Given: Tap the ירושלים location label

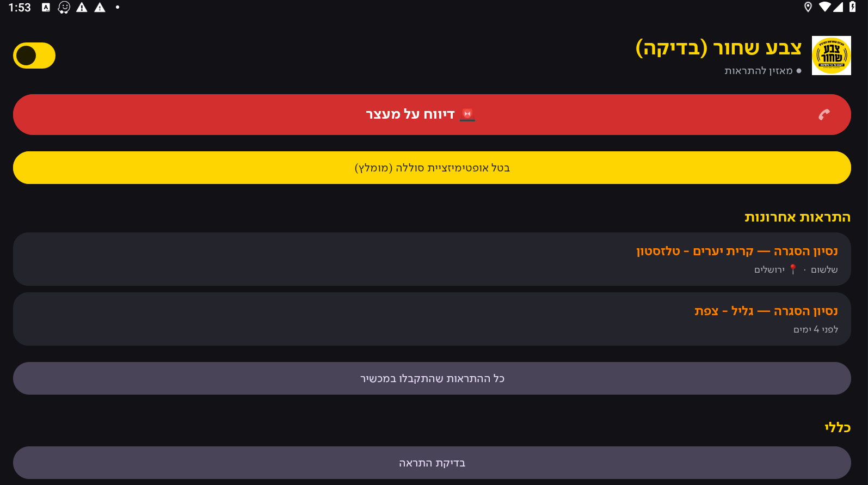Looking at the screenshot, I should pos(769,269).
